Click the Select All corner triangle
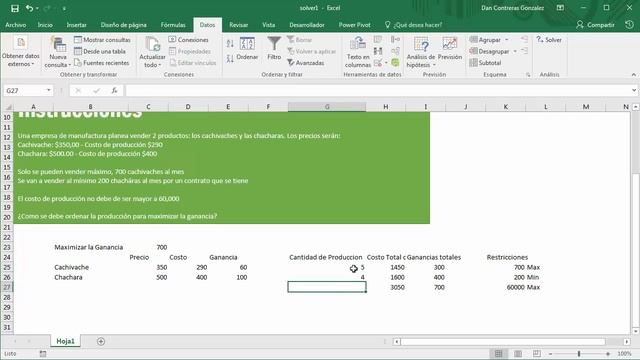Viewport: 640px width, 360px height. point(8,107)
